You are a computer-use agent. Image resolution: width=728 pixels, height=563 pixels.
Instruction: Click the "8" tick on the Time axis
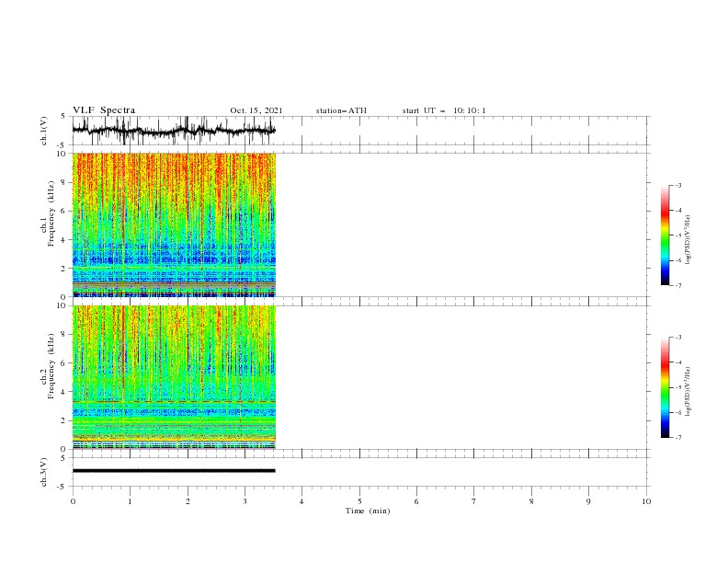(531, 501)
